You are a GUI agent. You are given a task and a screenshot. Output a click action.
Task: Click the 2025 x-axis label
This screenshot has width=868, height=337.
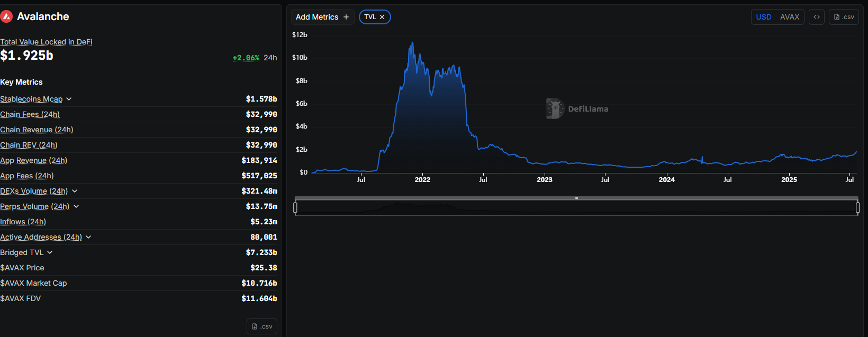(789, 180)
